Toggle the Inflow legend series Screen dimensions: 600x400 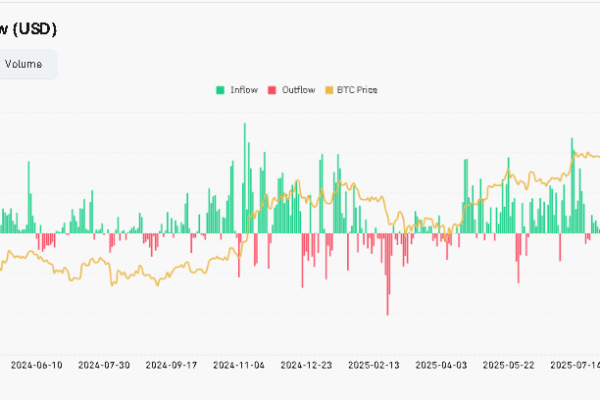click(x=243, y=90)
